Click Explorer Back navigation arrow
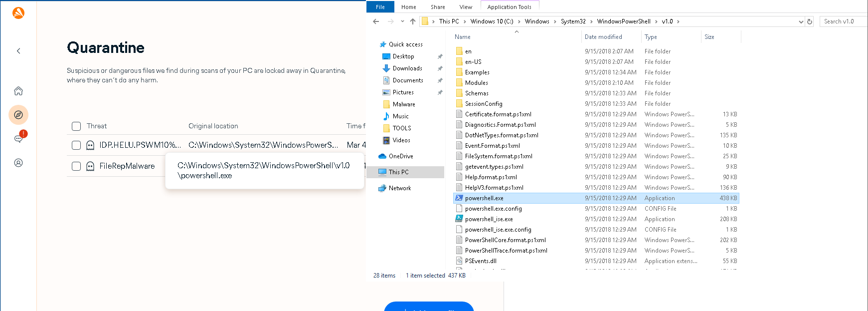 point(376,21)
